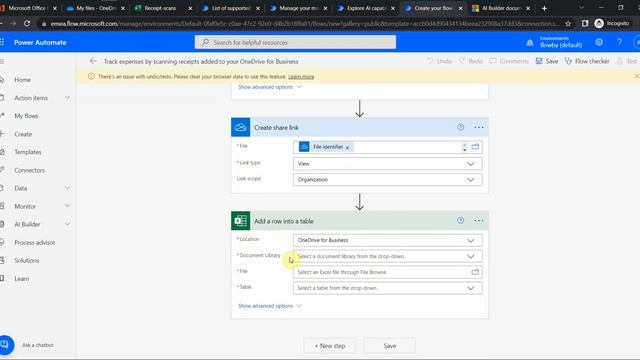Expand AI Builder in sidebar
The width and height of the screenshot is (640, 360).
[x=67, y=224]
